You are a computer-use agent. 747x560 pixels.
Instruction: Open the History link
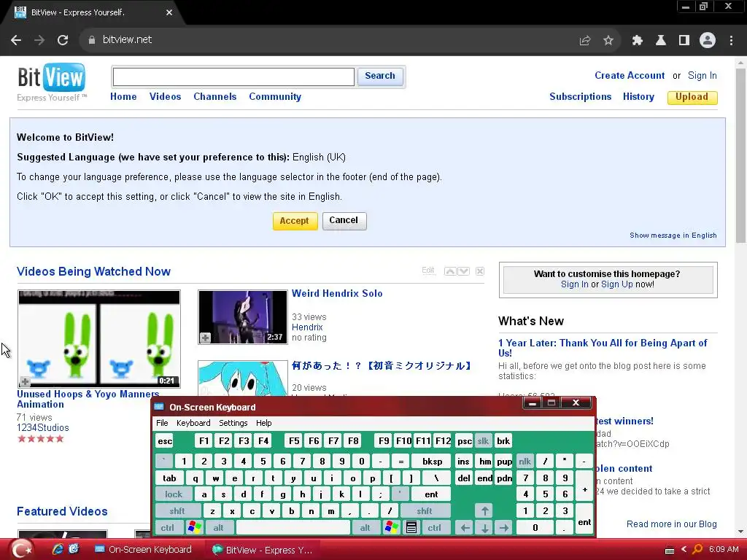pos(638,97)
